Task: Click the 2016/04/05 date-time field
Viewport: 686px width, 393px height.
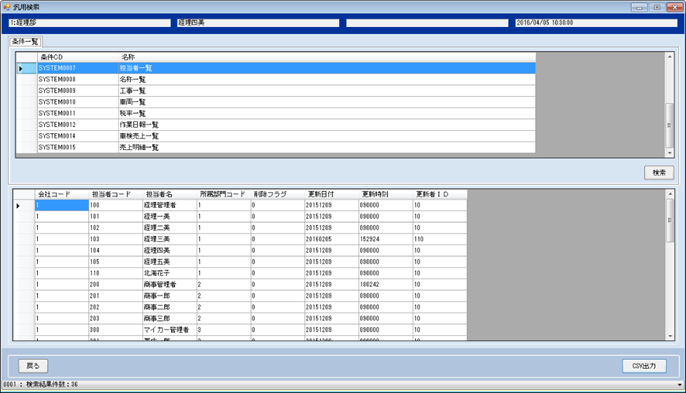Action: 596,23
